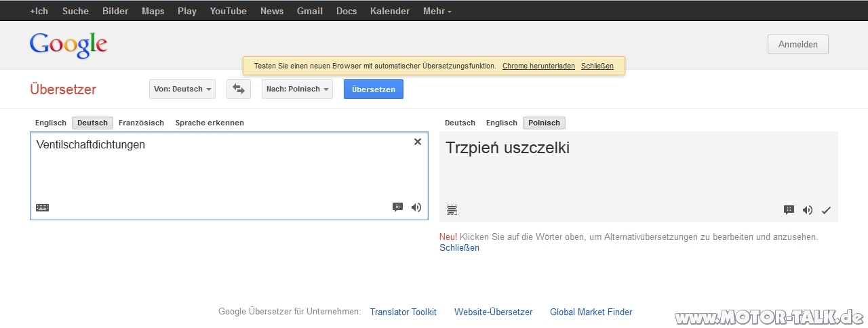Open the Translator Toolkit link
The width and height of the screenshot is (868, 328).
point(403,312)
